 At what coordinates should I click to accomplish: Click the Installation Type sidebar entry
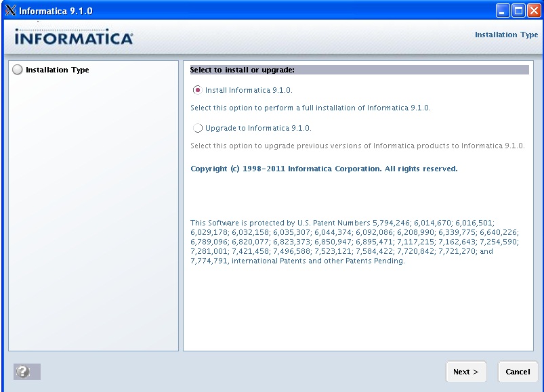(57, 69)
